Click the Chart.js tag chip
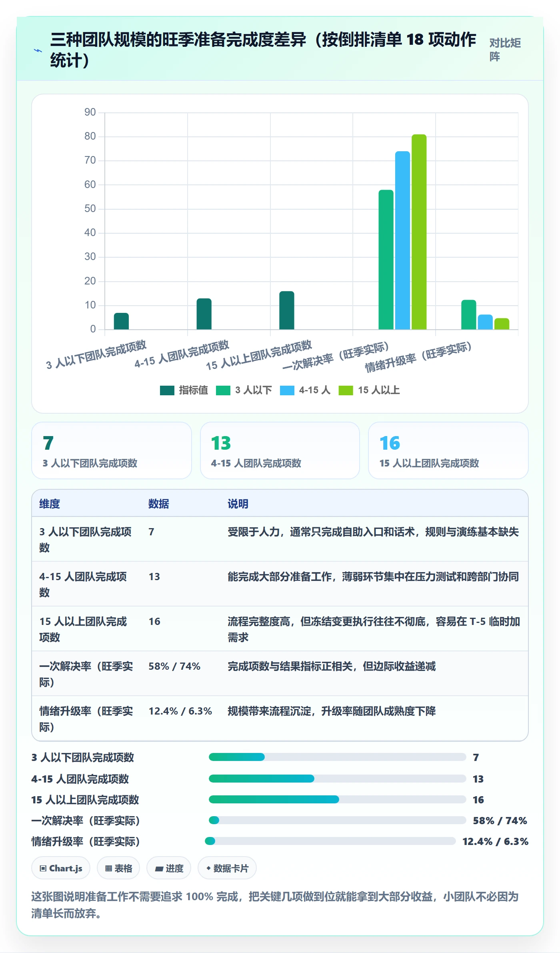Image resolution: width=560 pixels, height=953 pixels. coord(61,868)
